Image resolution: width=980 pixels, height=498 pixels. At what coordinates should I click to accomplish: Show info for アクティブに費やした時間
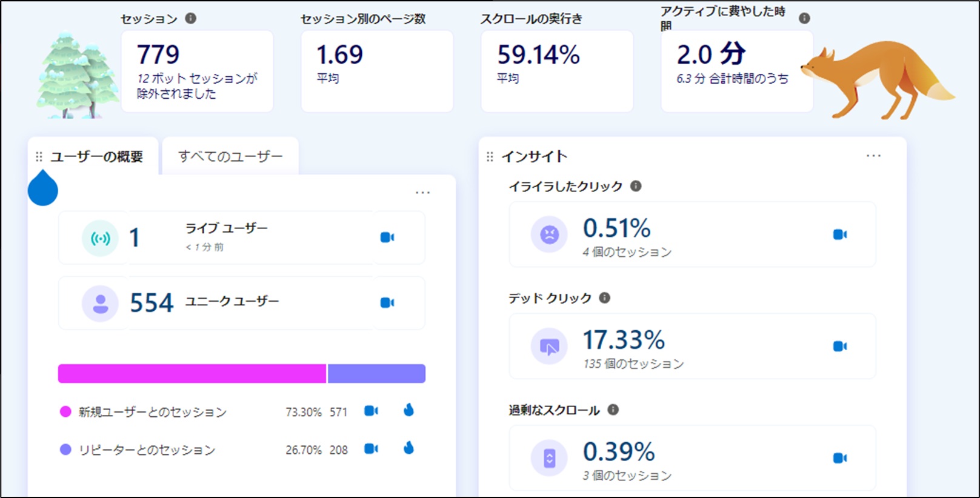coord(804,18)
